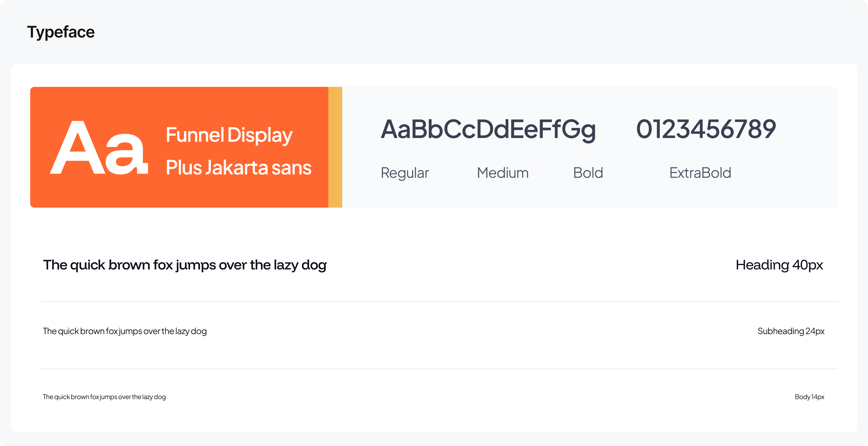This screenshot has width=868, height=446.
Task: Click the divider line below subheading row
Action: pos(439,369)
